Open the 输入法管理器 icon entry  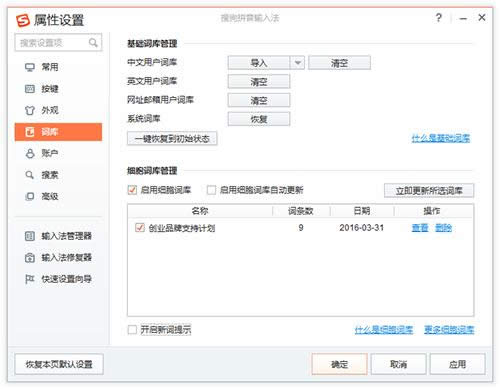[30, 236]
